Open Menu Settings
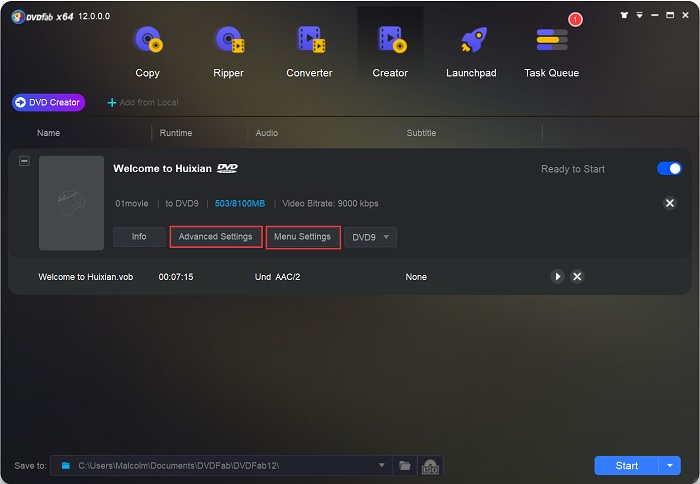 tap(303, 237)
